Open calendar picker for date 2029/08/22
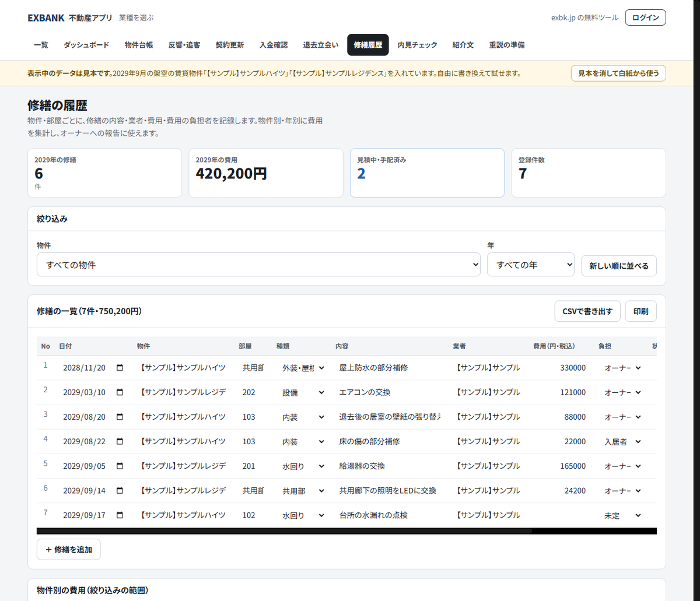This screenshot has width=700, height=601. click(x=120, y=441)
